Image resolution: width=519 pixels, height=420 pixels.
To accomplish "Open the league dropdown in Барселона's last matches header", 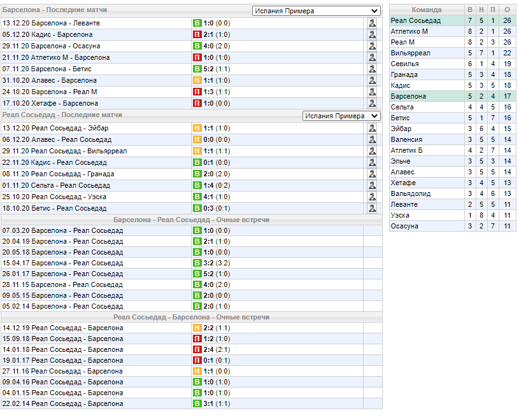I will tap(316, 11).
